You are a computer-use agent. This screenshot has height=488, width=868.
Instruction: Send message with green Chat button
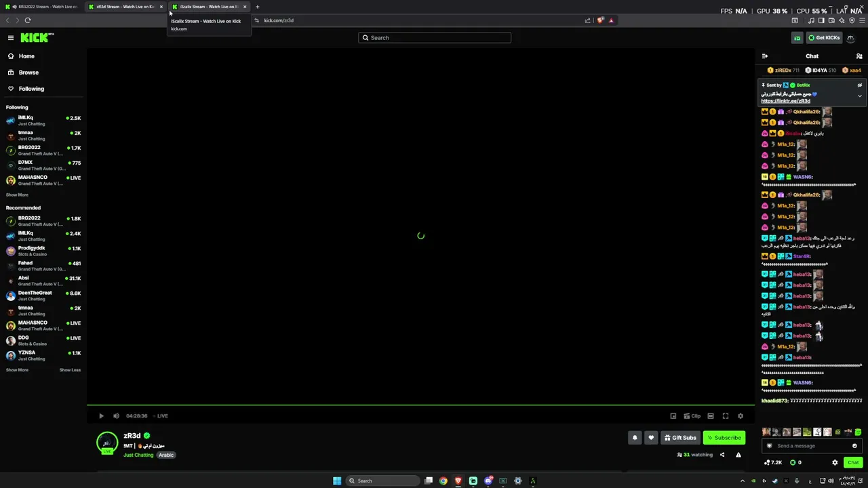853,463
